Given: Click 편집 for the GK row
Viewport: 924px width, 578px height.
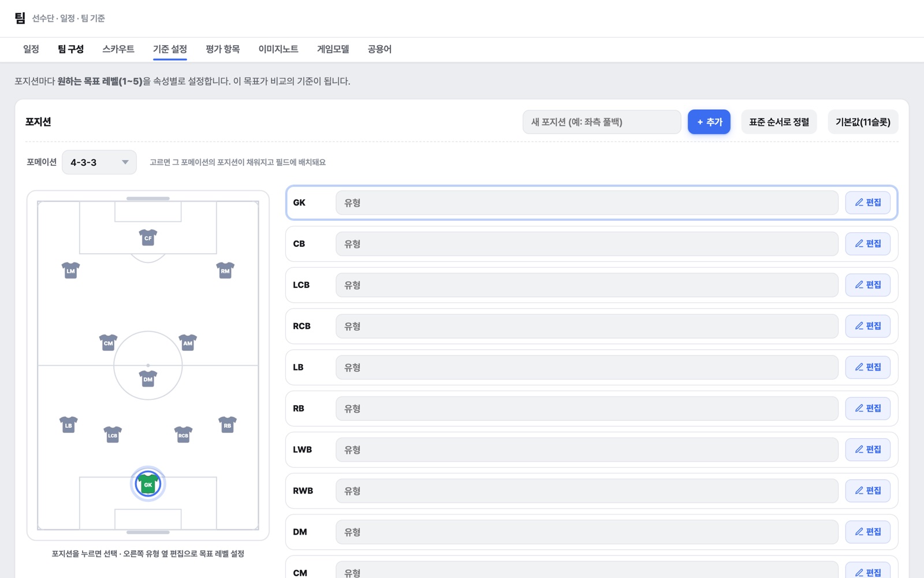Looking at the screenshot, I should coord(868,202).
